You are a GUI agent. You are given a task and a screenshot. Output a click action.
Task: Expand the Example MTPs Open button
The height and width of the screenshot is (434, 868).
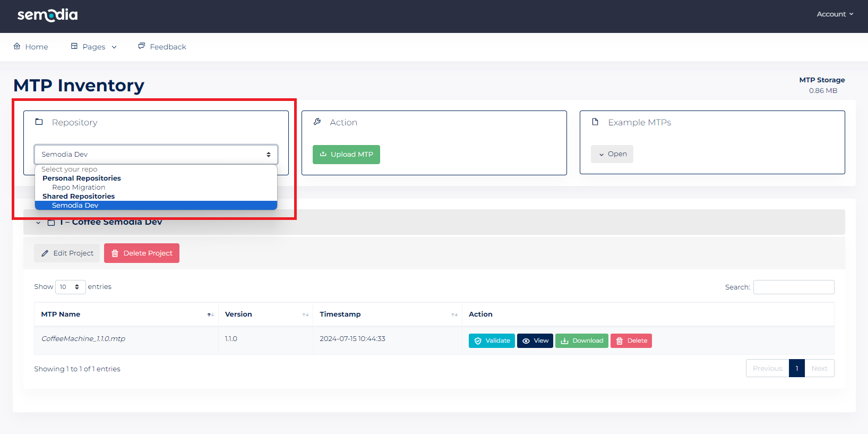tap(612, 154)
